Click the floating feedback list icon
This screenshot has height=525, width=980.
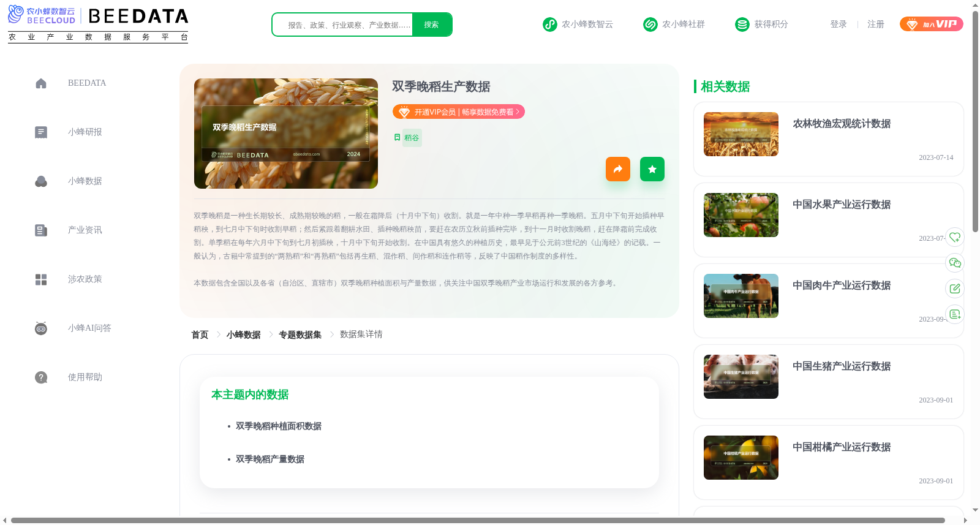955,314
